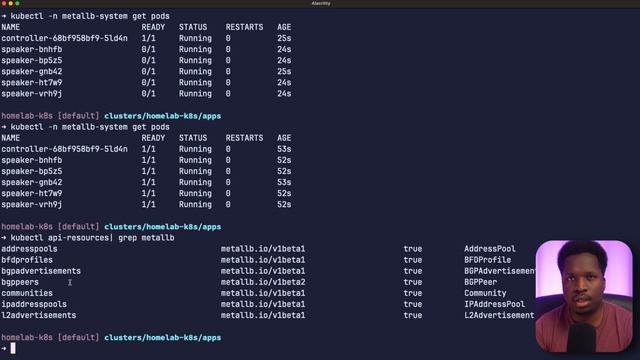The width and height of the screenshot is (640, 360).
Task: Click 'speaker-gnb42' in the row aged 25s
Action: (32, 71)
